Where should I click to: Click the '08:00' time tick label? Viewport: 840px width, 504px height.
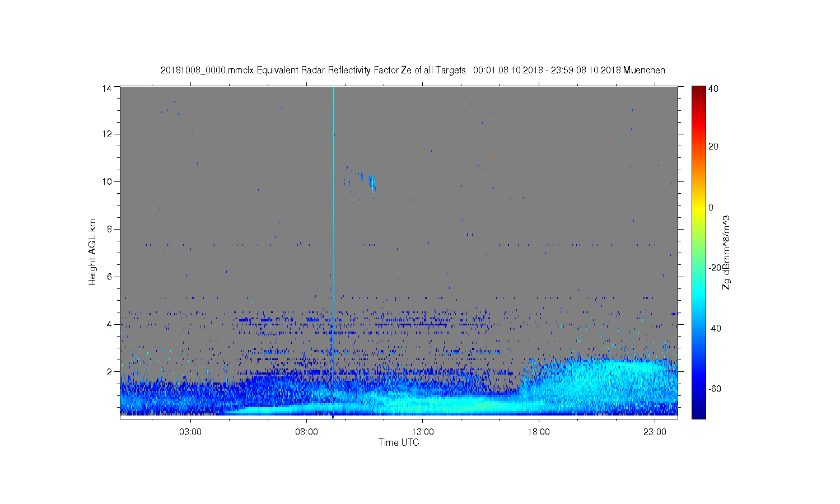307,432
